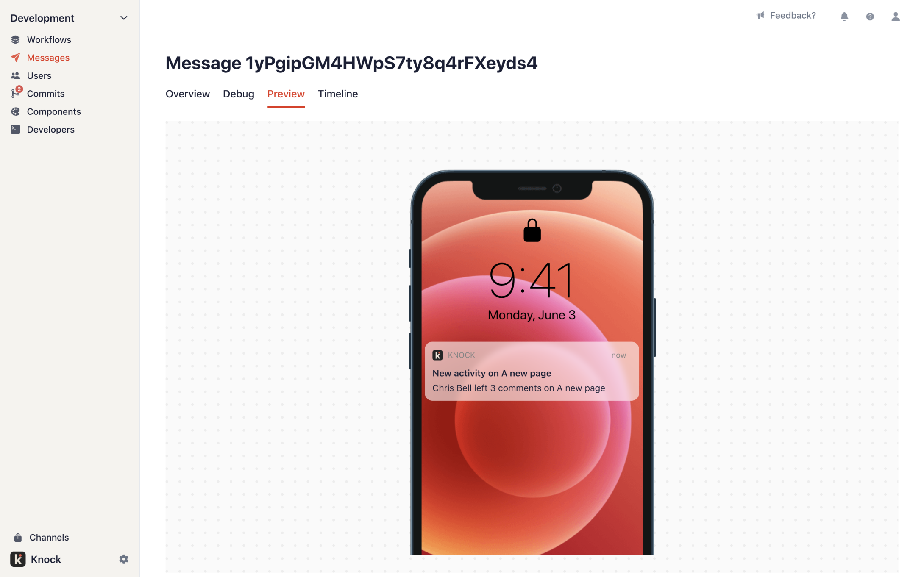Click the user account icon
Viewport: 924px width, 577px height.
pos(896,15)
